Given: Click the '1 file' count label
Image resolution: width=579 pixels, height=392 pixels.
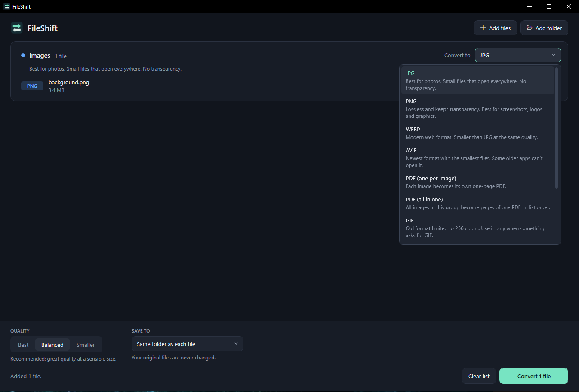Looking at the screenshot, I should point(61,56).
